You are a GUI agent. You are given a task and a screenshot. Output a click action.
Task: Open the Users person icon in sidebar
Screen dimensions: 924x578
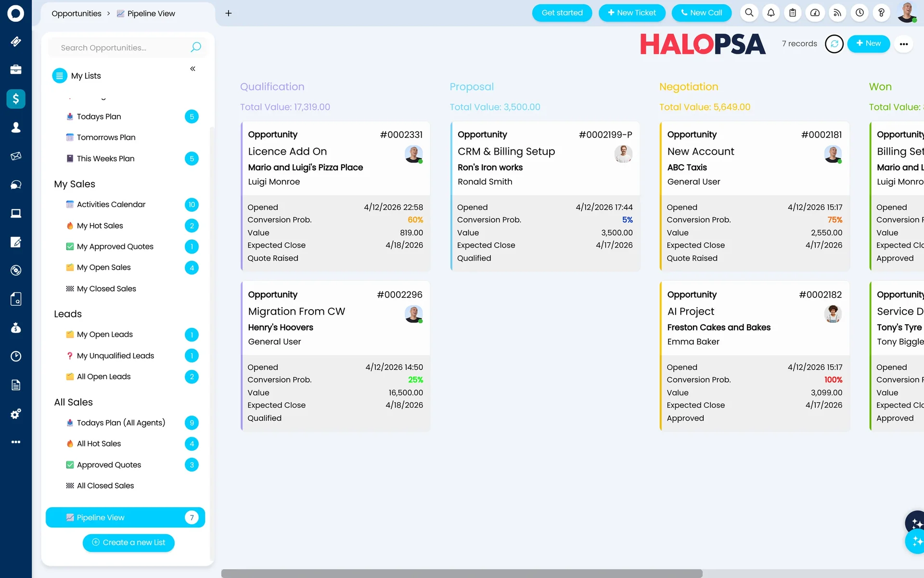point(15,127)
